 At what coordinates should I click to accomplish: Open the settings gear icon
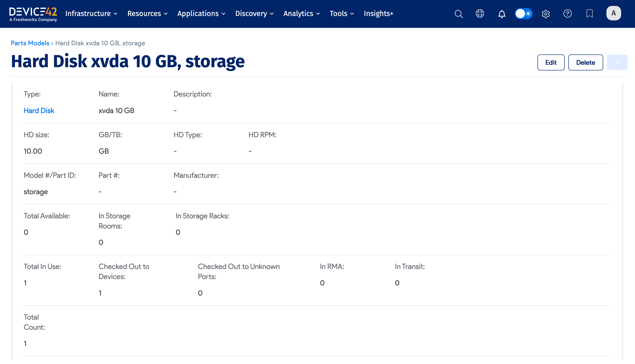546,14
